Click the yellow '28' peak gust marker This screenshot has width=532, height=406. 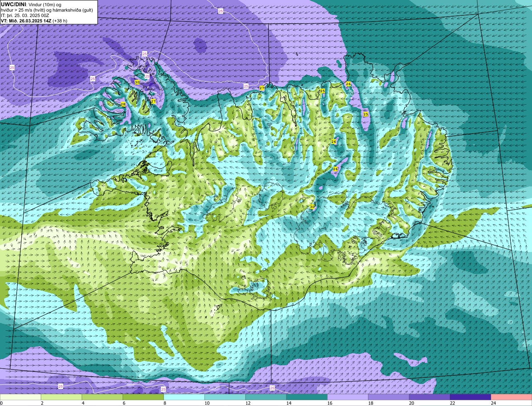coord(123,104)
